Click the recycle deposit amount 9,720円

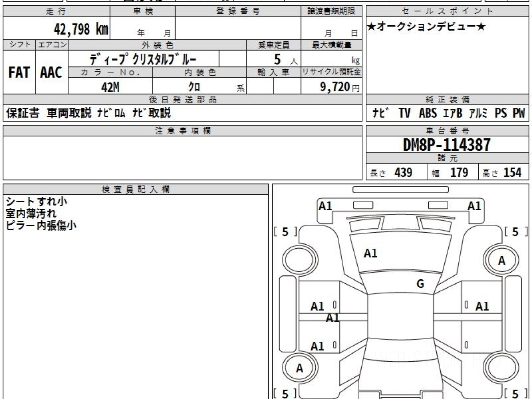pos(340,87)
